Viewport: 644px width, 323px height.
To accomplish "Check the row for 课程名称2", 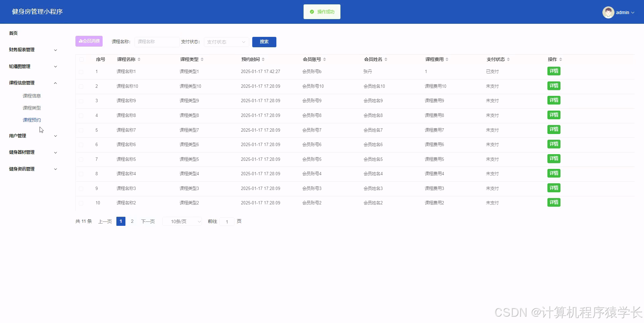I will coord(81,203).
